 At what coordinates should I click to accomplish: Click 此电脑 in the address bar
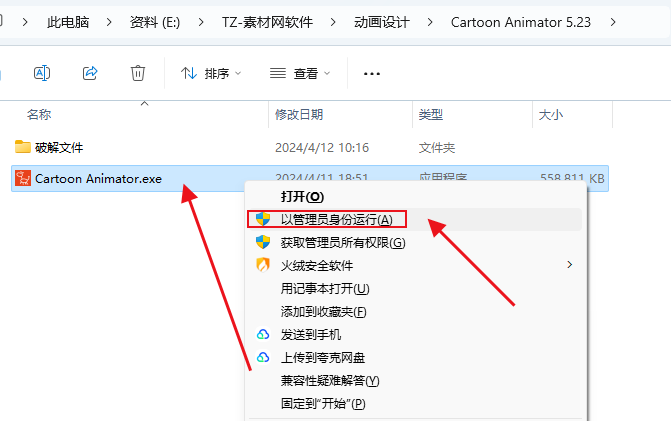point(68,22)
